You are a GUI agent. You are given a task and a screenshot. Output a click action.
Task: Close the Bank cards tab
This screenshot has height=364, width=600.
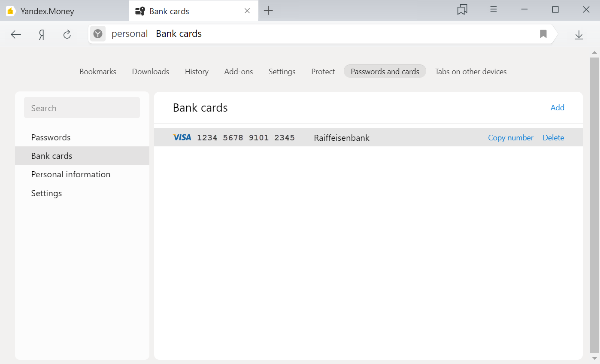pyautogui.click(x=247, y=11)
